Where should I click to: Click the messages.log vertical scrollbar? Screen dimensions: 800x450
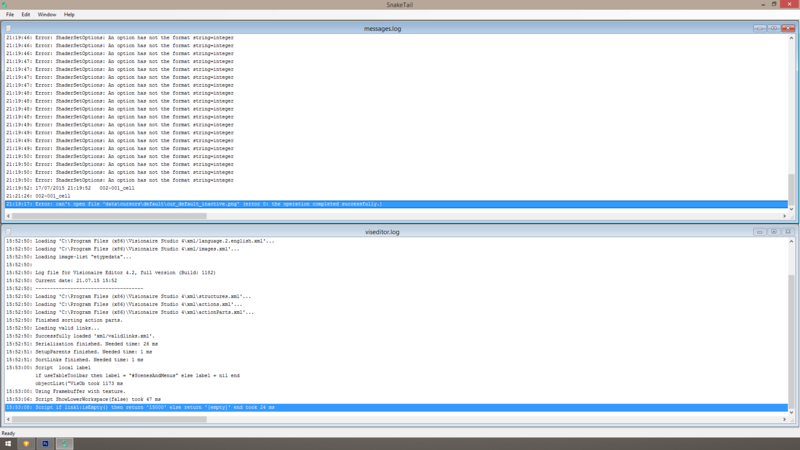coord(792,120)
